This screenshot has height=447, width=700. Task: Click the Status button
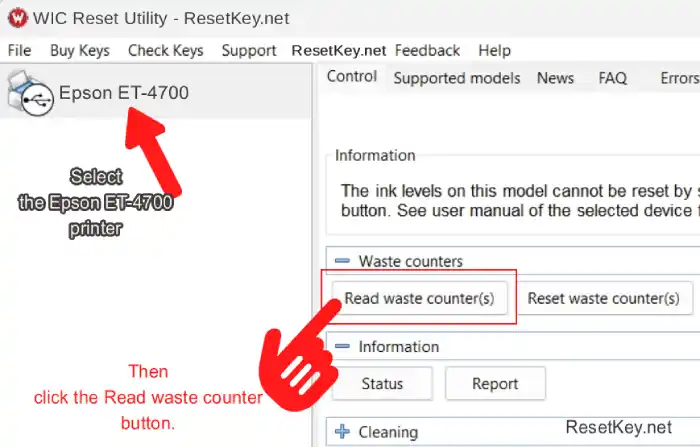[x=382, y=384]
